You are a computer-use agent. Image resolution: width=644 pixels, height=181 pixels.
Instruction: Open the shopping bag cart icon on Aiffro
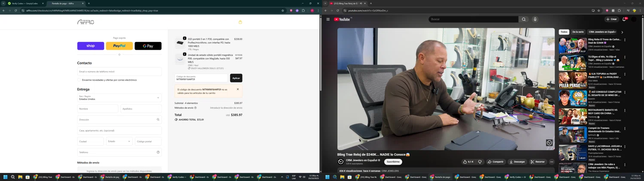point(240,22)
